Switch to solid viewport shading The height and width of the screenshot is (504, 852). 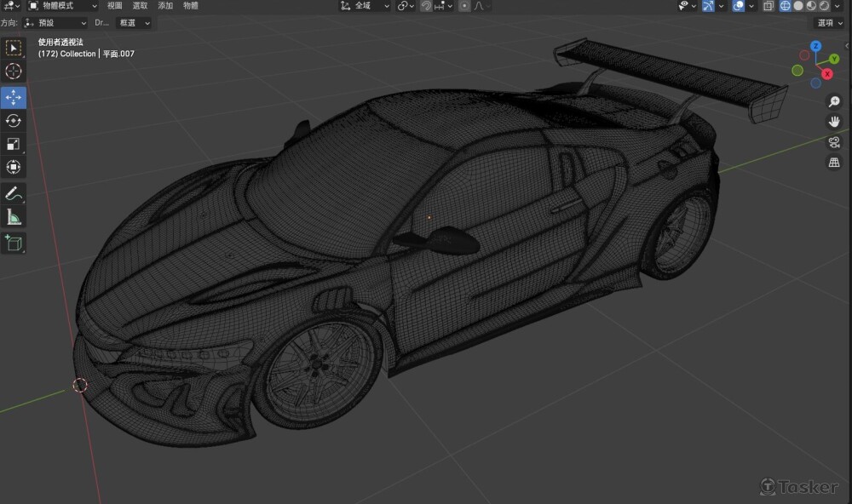[798, 6]
